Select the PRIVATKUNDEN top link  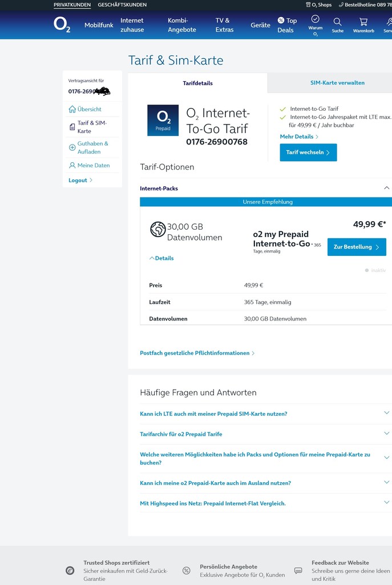[x=72, y=5]
